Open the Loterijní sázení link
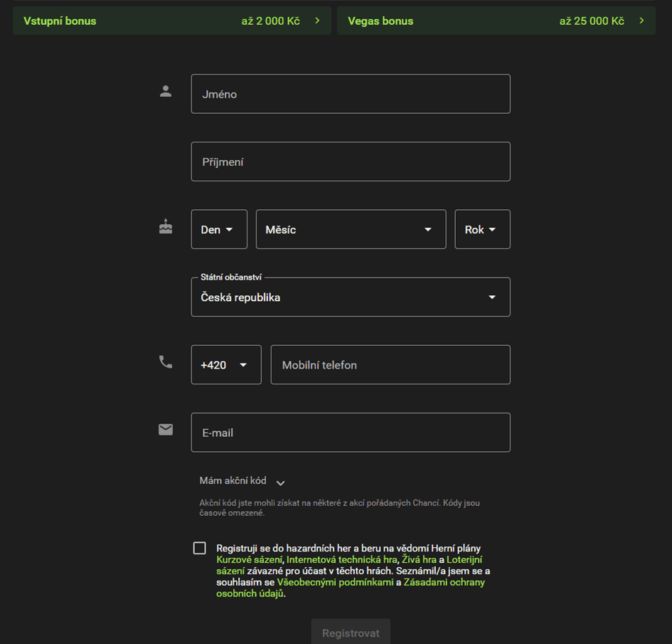This screenshot has width=672, height=644. 464,559
